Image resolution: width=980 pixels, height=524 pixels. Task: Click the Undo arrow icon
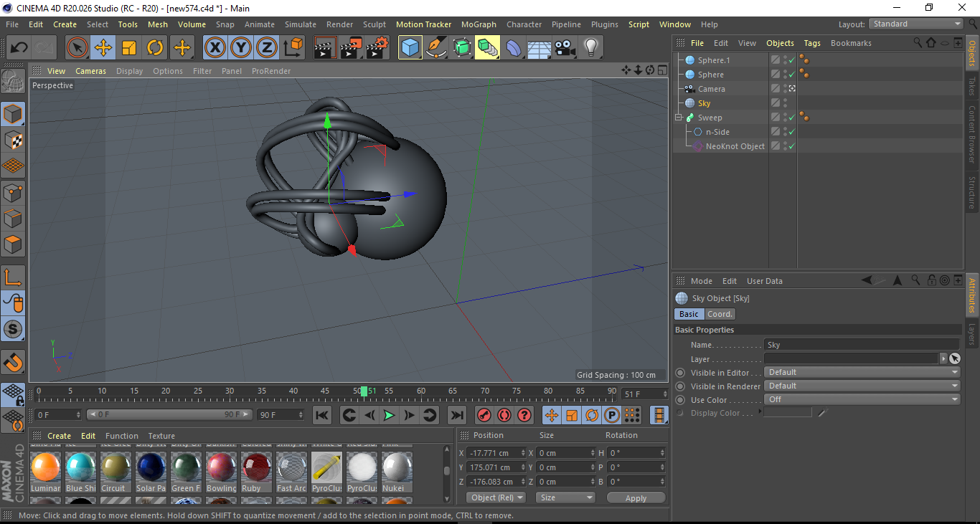[19, 48]
